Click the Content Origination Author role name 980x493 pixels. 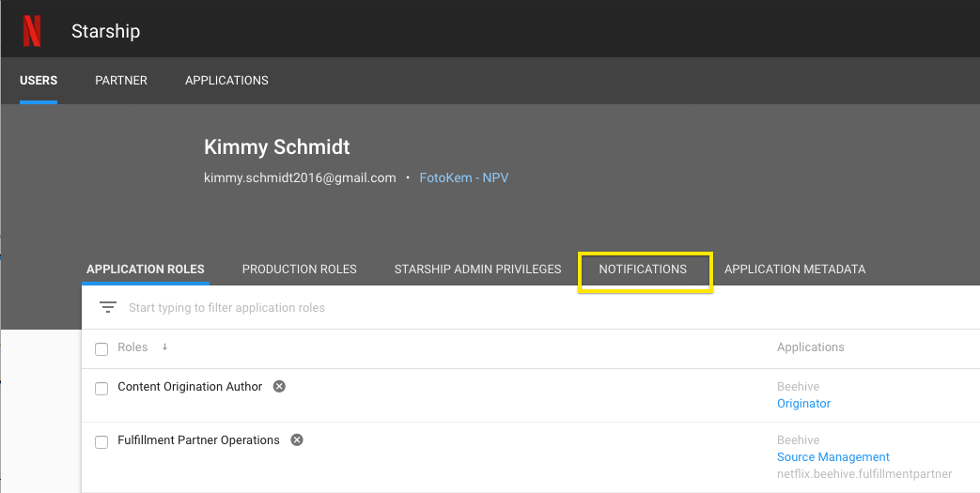pos(190,387)
